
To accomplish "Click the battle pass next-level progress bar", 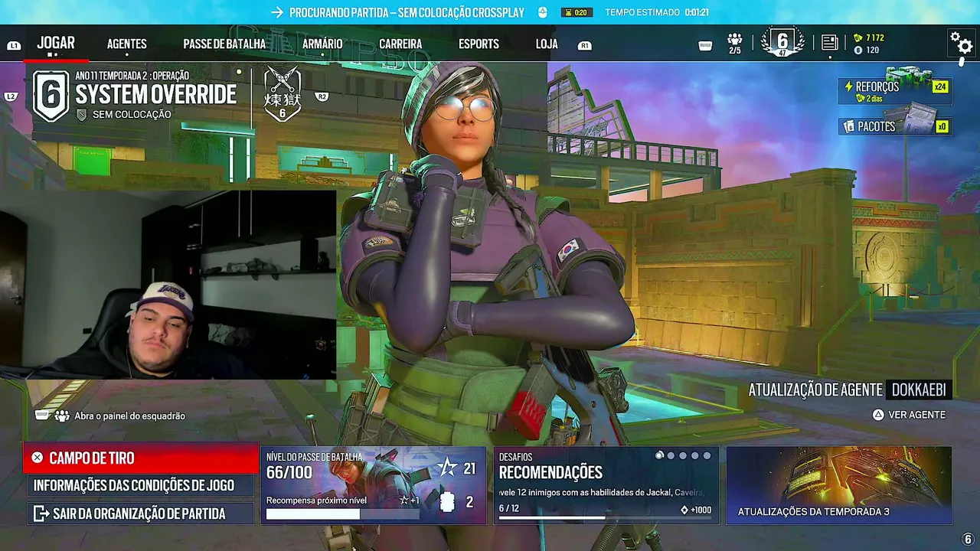I will (x=343, y=514).
